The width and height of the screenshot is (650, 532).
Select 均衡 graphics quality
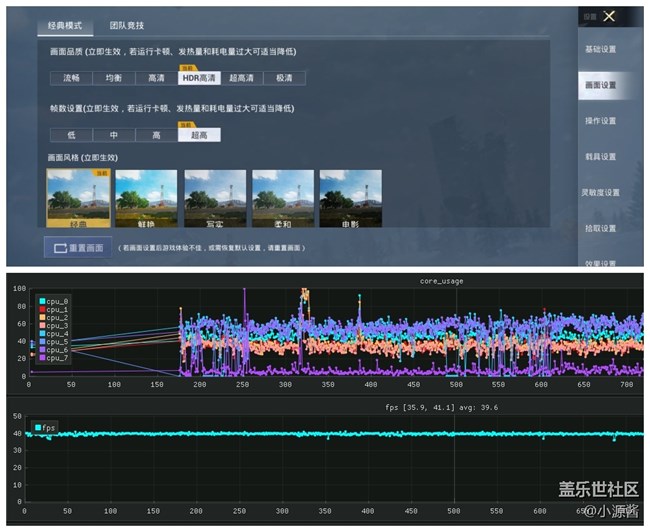click(x=114, y=78)
